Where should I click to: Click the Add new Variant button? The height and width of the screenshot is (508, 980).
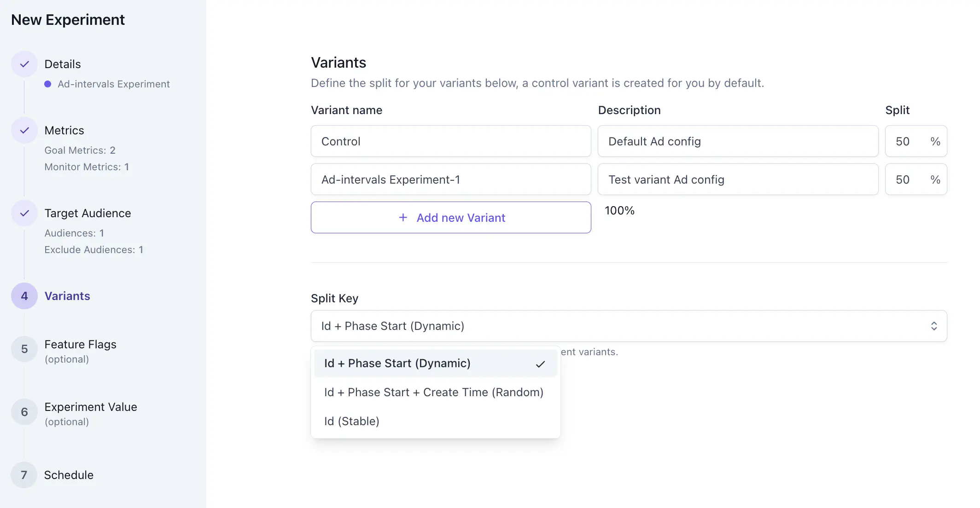(451, 217)
